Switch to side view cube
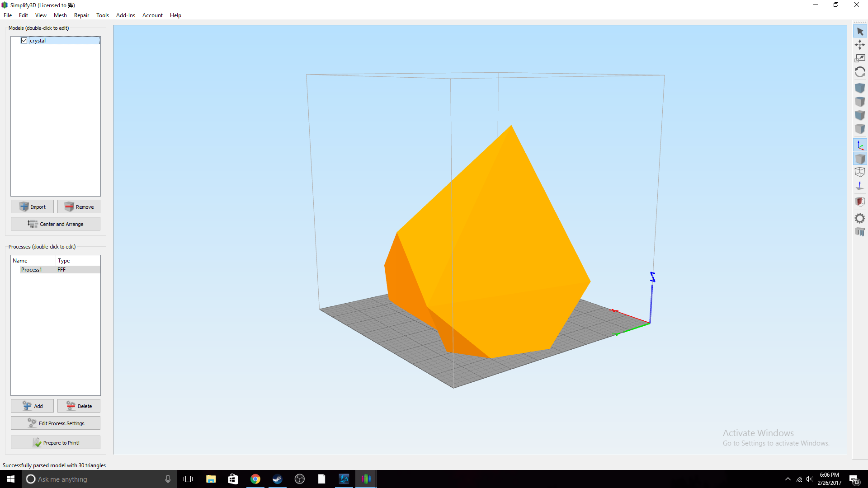Viewport: 868px width, 488px height. (860, 129)
